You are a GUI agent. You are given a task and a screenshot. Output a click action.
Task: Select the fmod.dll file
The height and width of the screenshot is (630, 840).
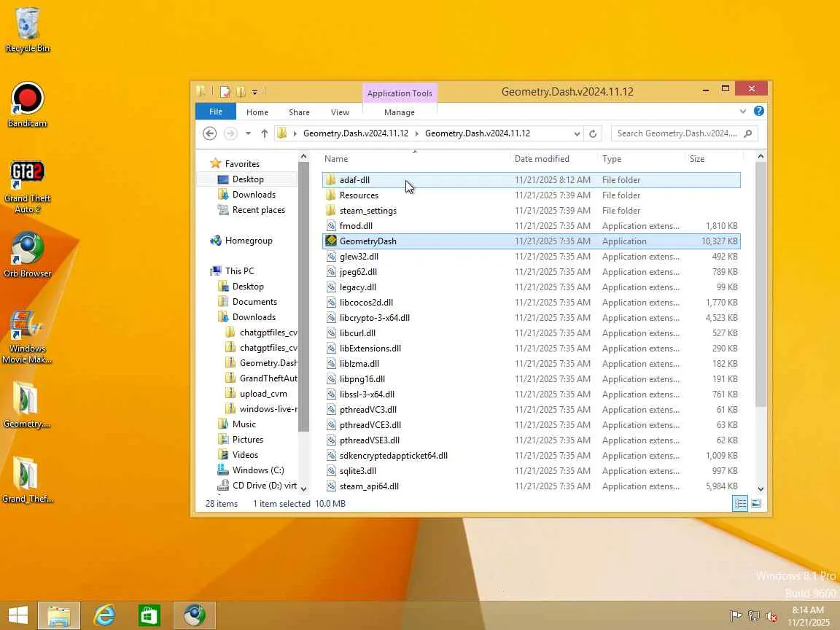tap(531, 226)
